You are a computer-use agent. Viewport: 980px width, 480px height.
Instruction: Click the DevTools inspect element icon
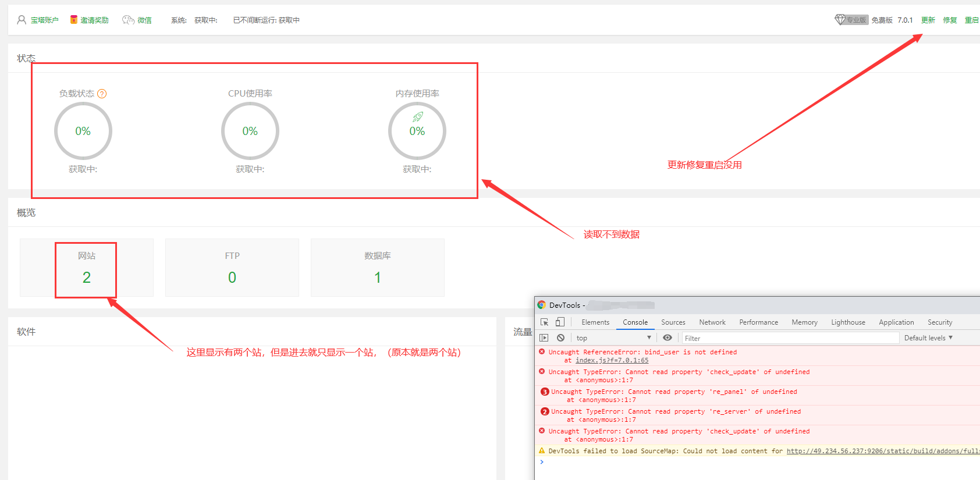[545, 322]
